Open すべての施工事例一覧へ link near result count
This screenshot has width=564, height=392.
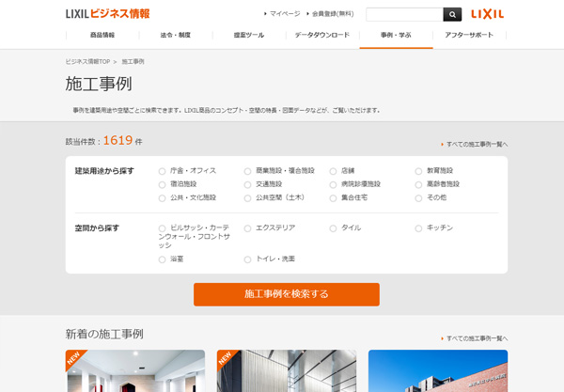pos(476,144)
